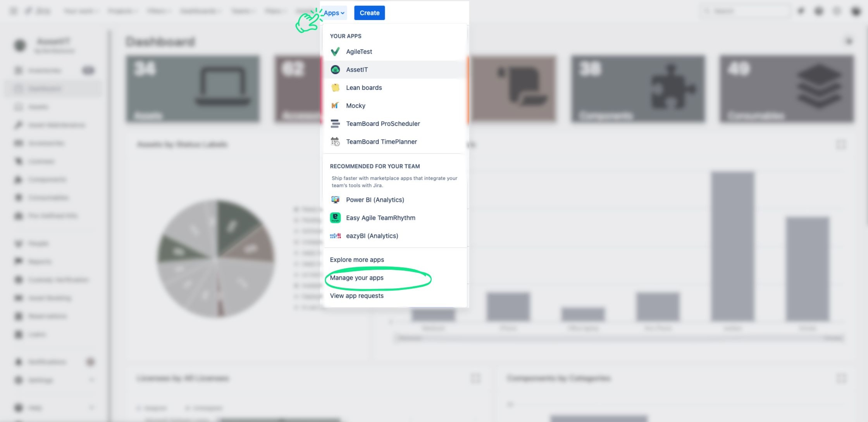Open the dashboard card showing 34 with laptop

[x=193, y=89]
